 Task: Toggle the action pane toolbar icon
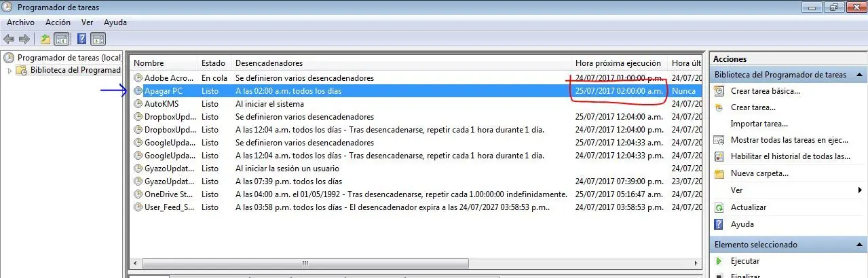point(98,39)
